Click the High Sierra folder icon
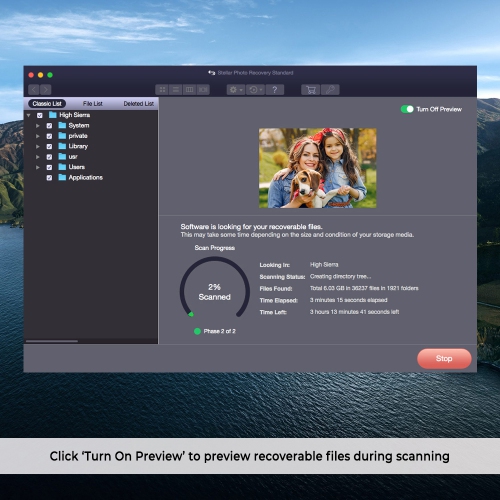This screenshot has height=500, width=500. pyautogui.click(x=53, y=115)
